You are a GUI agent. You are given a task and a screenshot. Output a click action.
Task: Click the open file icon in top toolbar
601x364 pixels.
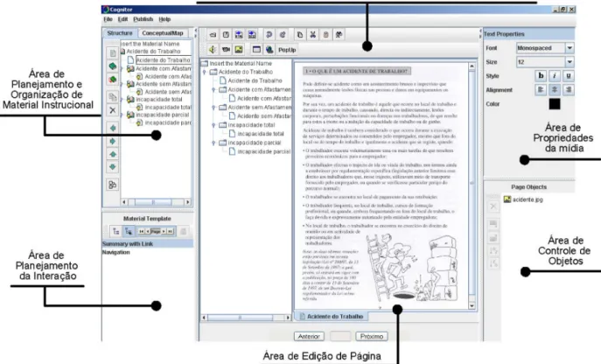[213, 35]
